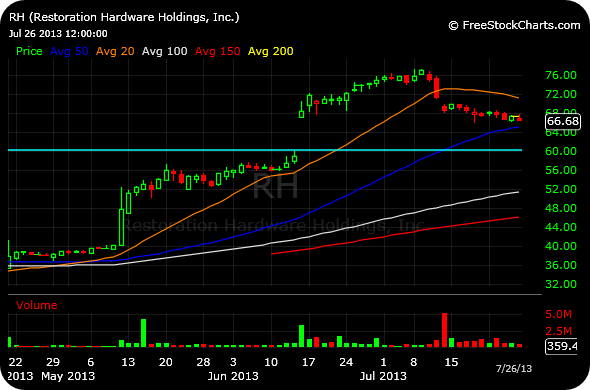
Task: Select the yellow Avg 200 legend label
Action: [x=271, y=51]
